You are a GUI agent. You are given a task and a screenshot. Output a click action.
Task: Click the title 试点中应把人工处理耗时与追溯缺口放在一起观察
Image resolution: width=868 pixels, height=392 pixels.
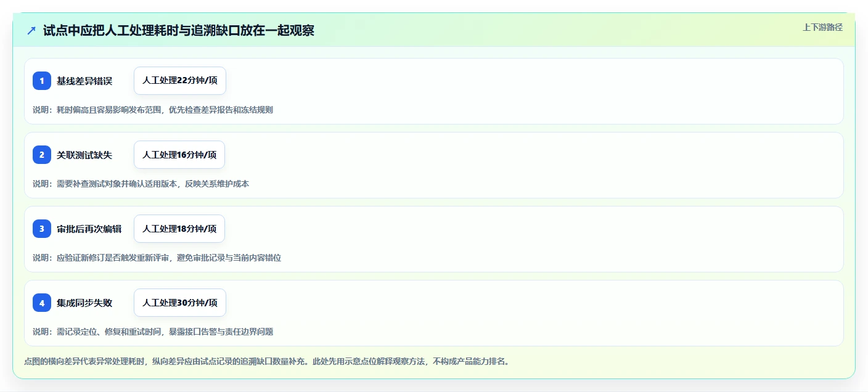[x=179, y=31]
